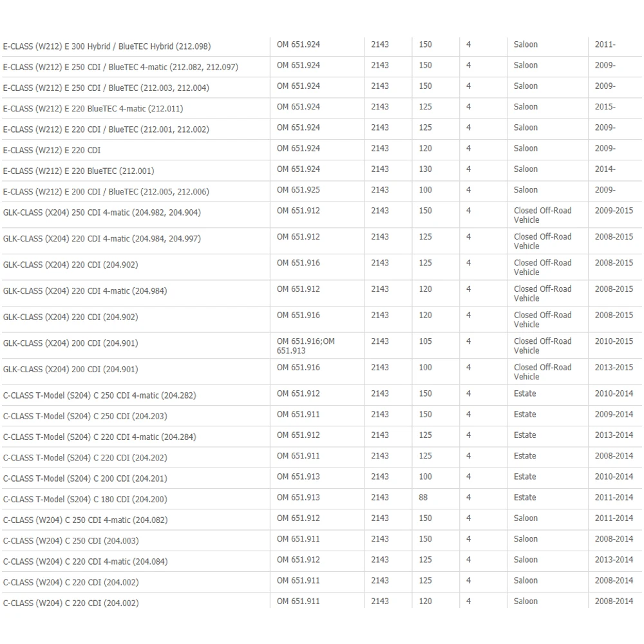Click T-Model C 200 CDI (204.201)

click(85, 479)
